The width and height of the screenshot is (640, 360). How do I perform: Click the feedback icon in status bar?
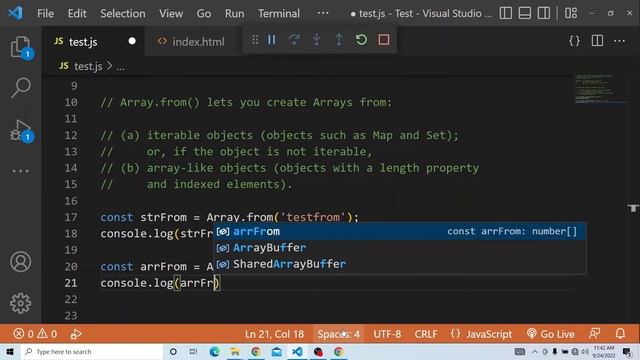[595, 334]
